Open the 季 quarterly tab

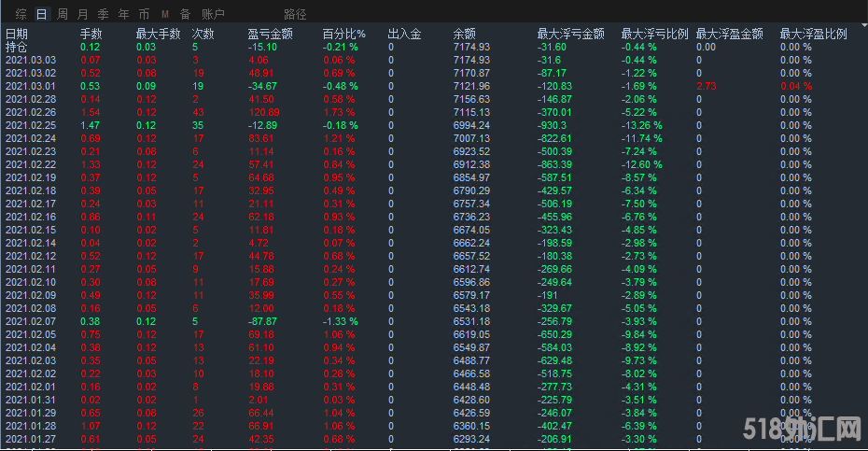pyautogui.click(x=103, y=14)
